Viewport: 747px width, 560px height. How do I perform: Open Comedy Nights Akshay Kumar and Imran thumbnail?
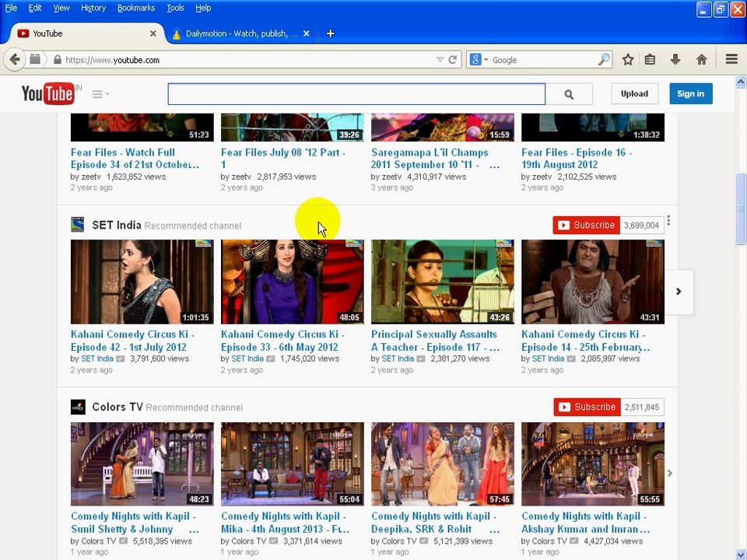(x=593, y=464)
